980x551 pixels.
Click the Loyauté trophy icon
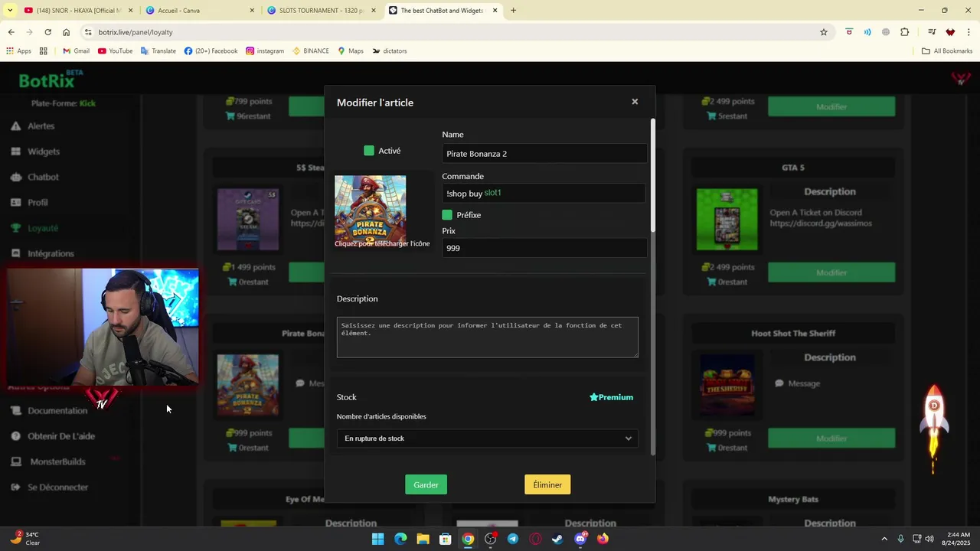coord(15,228)
